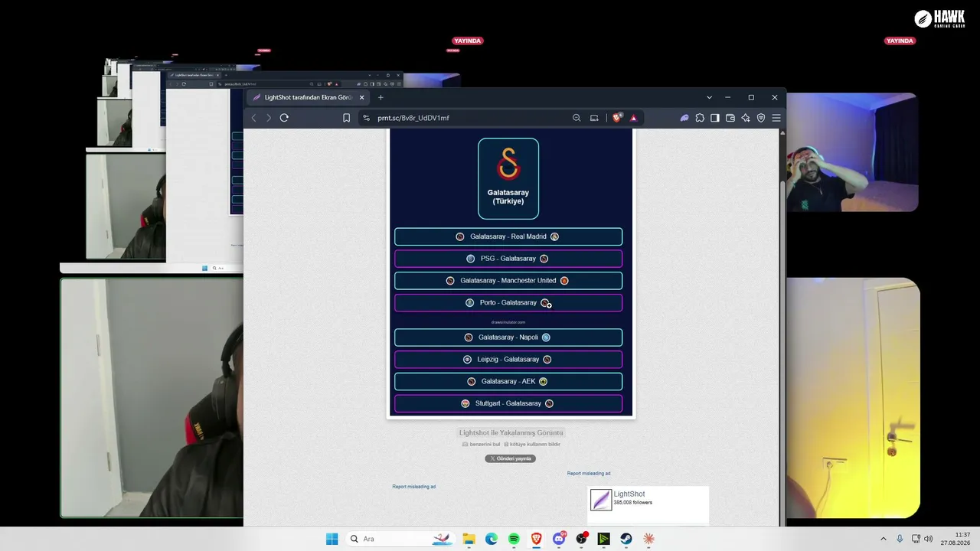Screen dimensions: 980x551
Task: Select Galatasaray - Manchester United fixture
Action: point(508,281)
